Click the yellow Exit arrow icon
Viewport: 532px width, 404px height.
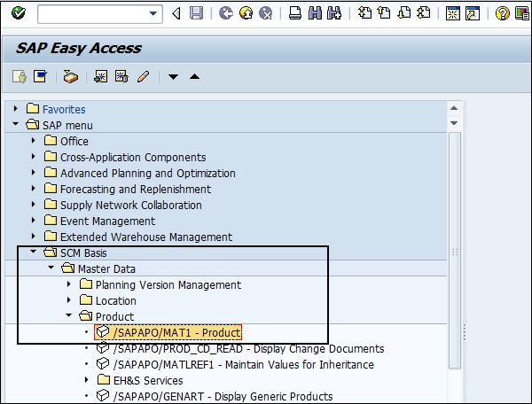pyautogui.click(x=246, y=13)
